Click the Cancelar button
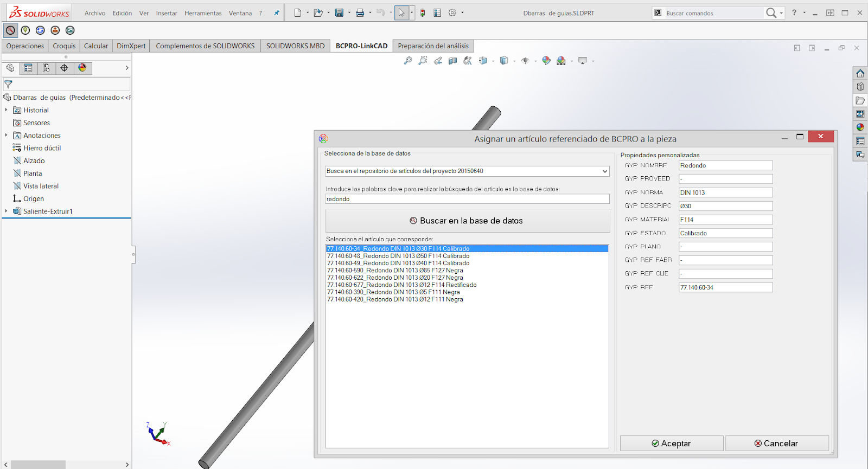Image resolution: width=868 pixels, height=469 pixels. pyautogui.click(x=777, y=444)
